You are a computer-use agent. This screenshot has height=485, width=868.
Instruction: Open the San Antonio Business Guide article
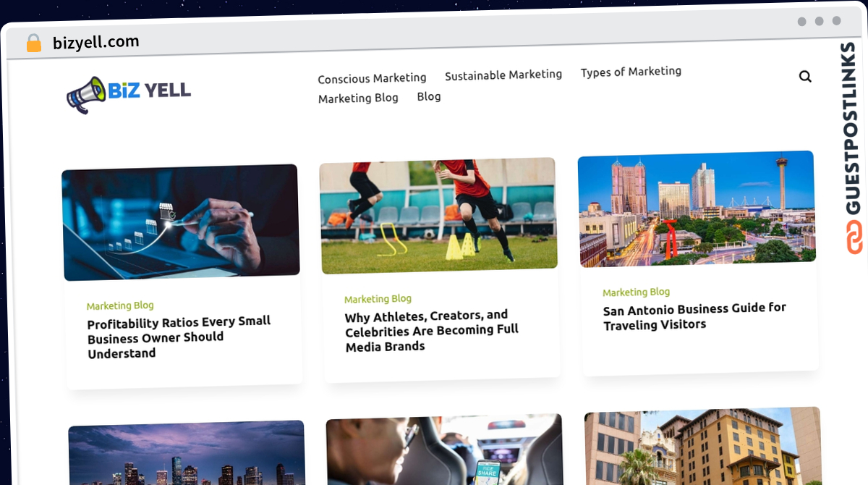pos(694,316)
